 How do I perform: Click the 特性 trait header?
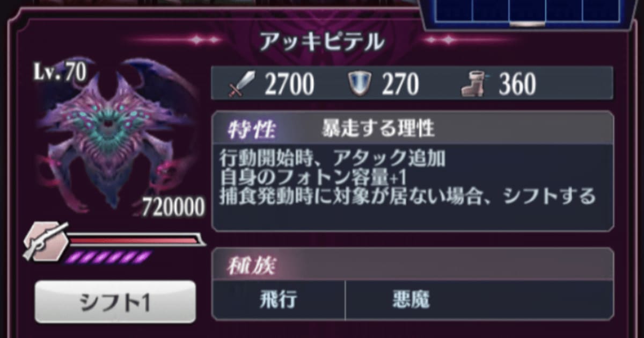coord(252,129)
